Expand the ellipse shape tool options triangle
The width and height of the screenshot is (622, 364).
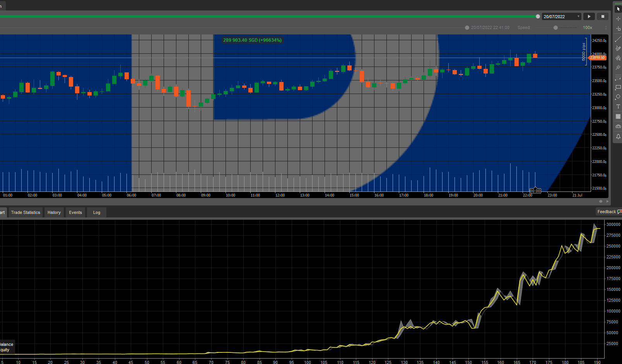pos(615,100)
